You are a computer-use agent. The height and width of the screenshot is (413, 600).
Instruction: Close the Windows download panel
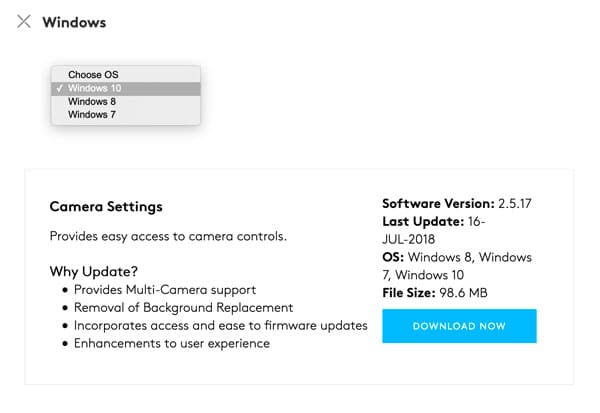pos(24,21)
